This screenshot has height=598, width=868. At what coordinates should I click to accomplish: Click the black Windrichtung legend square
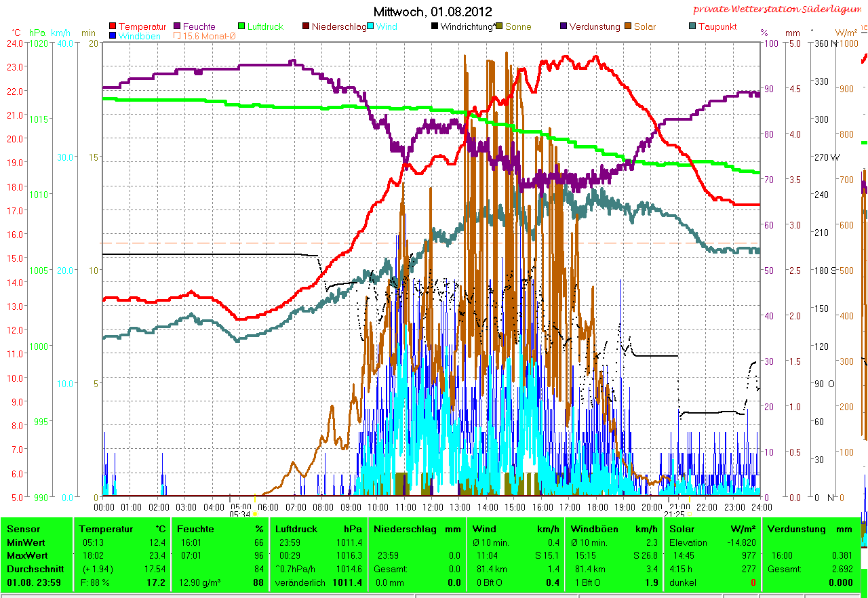point(434,26)
